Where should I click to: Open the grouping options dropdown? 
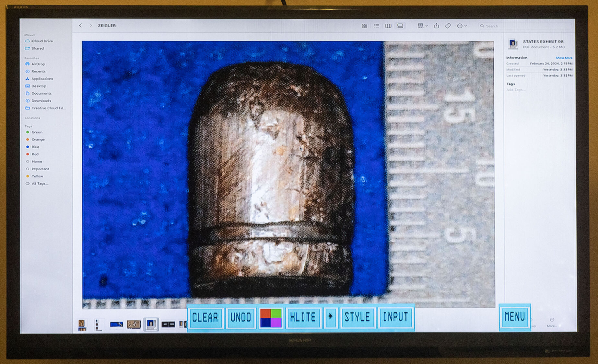421,26
